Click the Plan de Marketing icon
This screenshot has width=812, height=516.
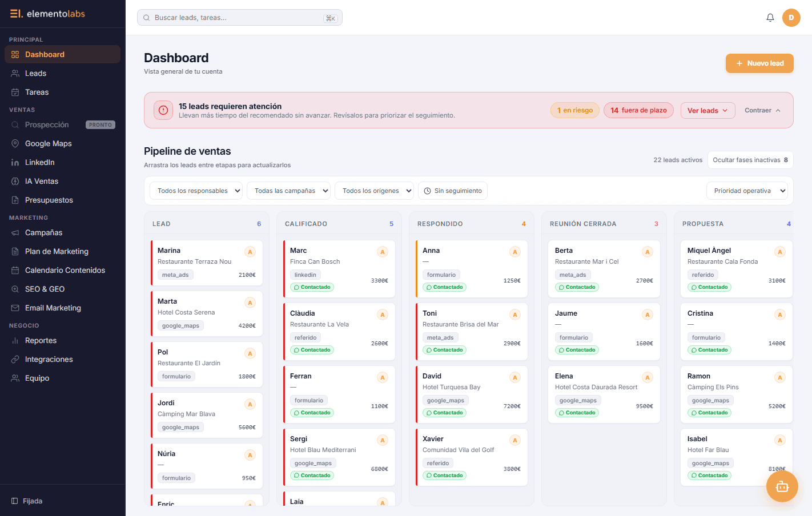pyautogui.click(x=15, y=252)
